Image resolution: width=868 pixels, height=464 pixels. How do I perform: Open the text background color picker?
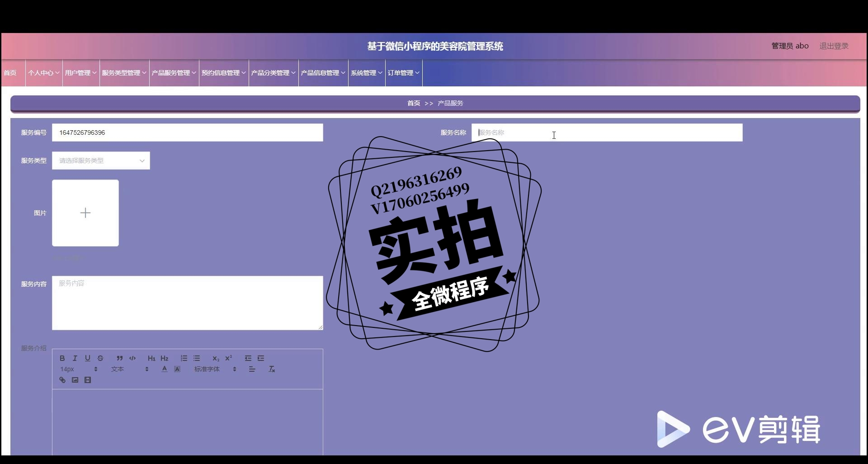pos(177,369)
